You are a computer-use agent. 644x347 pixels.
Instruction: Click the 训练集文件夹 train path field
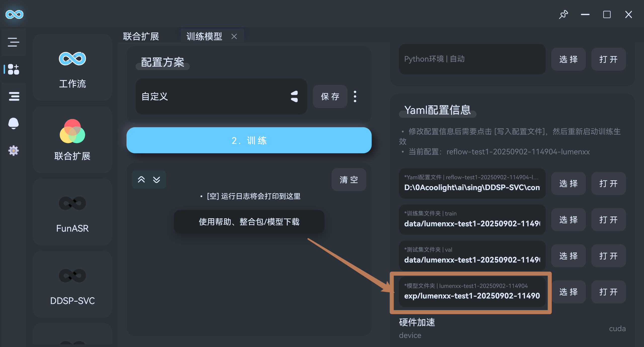[x=472, y=220]
